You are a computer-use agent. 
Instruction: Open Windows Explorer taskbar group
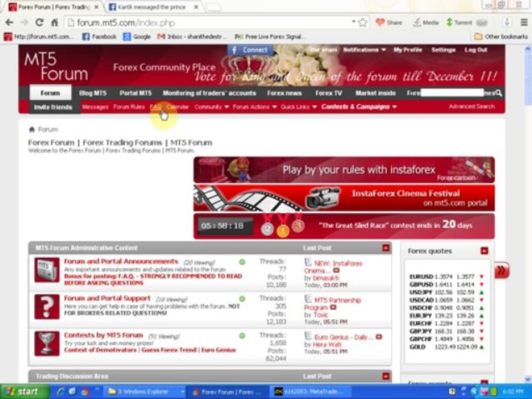pos(145,392)
